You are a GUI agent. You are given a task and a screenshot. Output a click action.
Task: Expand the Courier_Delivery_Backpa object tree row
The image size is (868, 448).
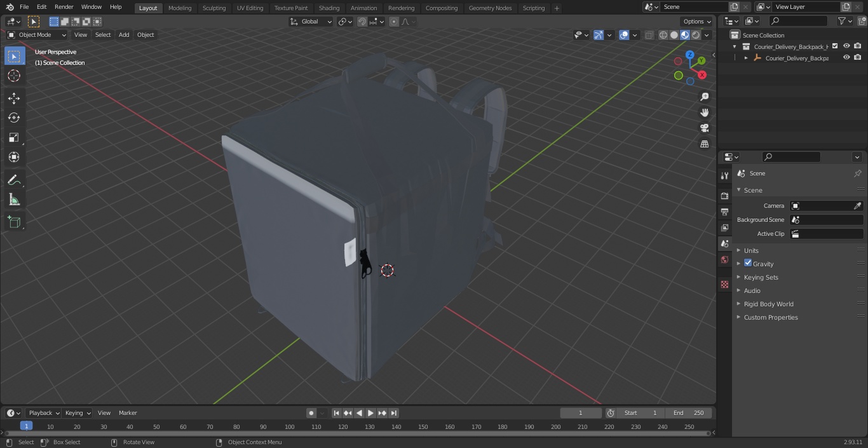click(746, 58)
